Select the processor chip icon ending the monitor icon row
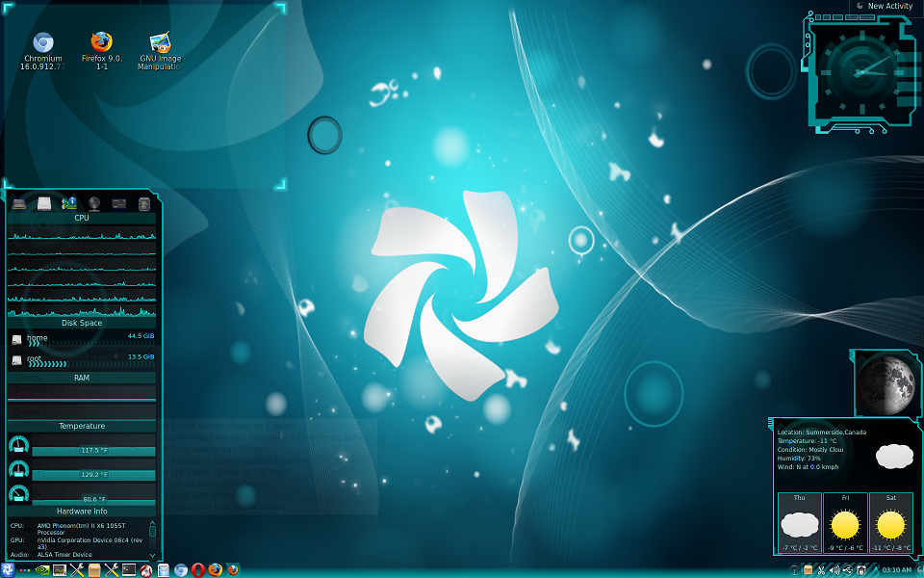The width and height of the screenshot is (924, 578). pyautogui.click(x=143, y=204)
